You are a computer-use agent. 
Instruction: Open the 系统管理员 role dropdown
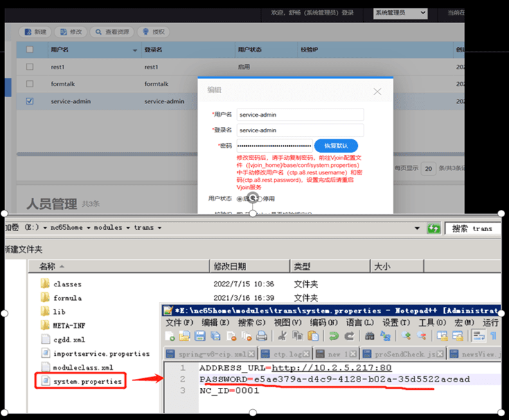(x=400, y=13)
